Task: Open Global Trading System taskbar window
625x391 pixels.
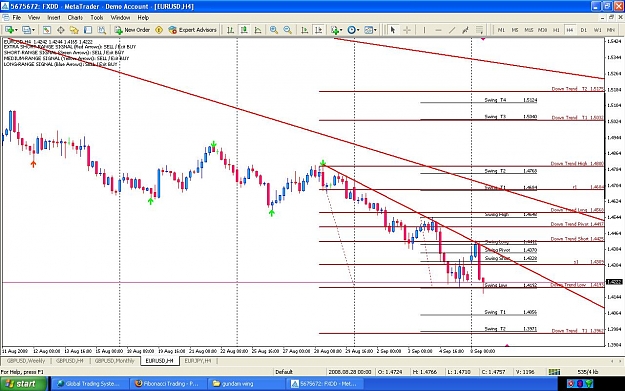Action: [x=90, y=384]
